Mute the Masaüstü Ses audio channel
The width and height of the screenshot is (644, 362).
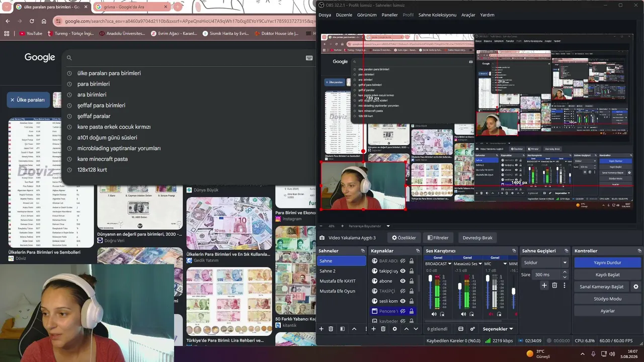463,314
